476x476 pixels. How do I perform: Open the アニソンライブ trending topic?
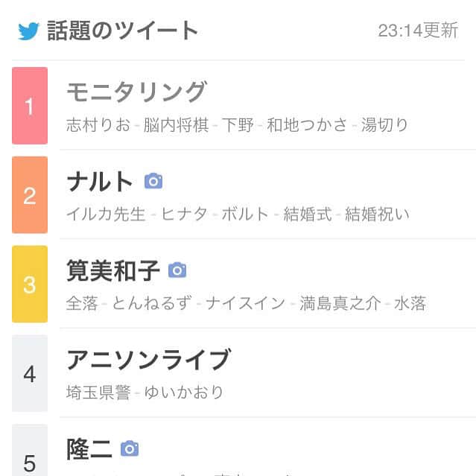148,361
